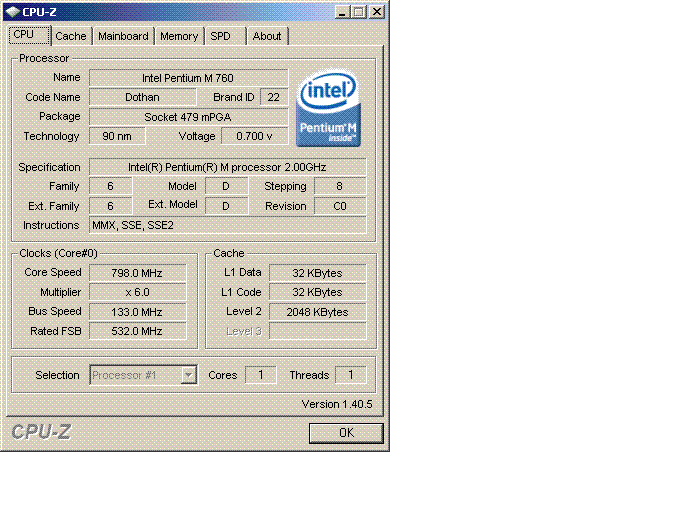Click the Voltage value 0.700 v

click(254, 136)
